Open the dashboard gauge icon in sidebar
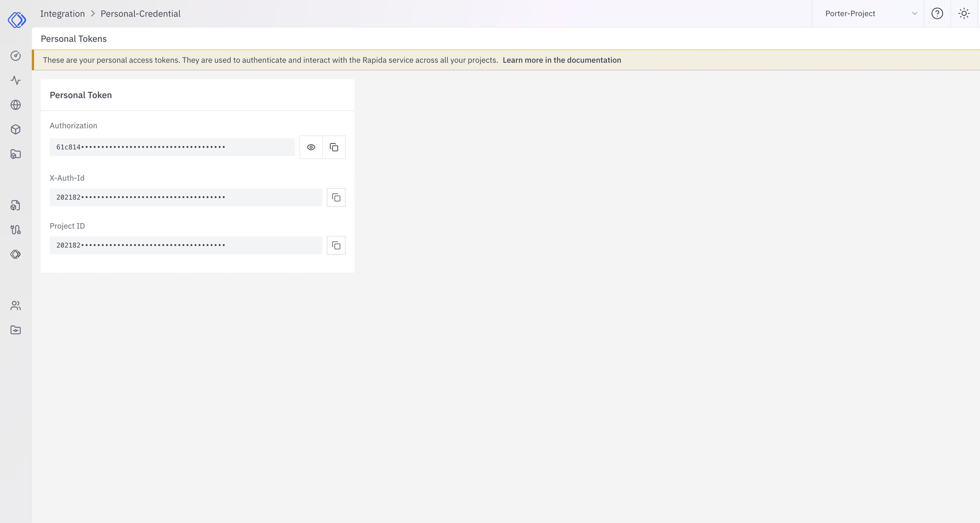980x523 pixels. 16,56
